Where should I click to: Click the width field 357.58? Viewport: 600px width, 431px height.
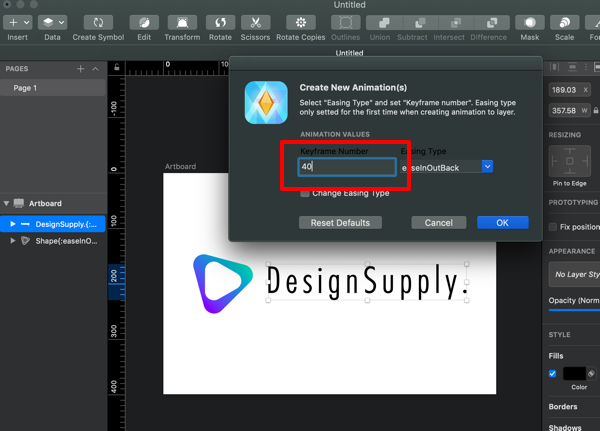[569, 111]
